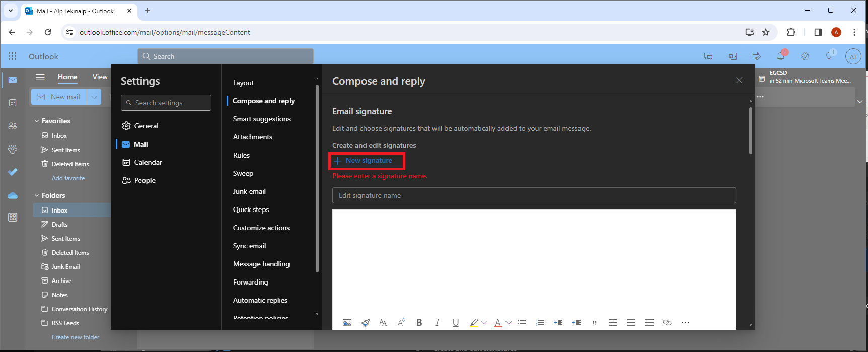
Task: Toggle italic formatting in signature editor
Action: [x=437, y=323]
